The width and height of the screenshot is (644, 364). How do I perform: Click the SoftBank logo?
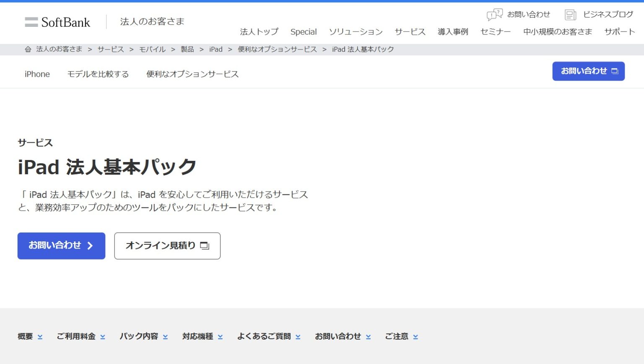tap(57, 22)
